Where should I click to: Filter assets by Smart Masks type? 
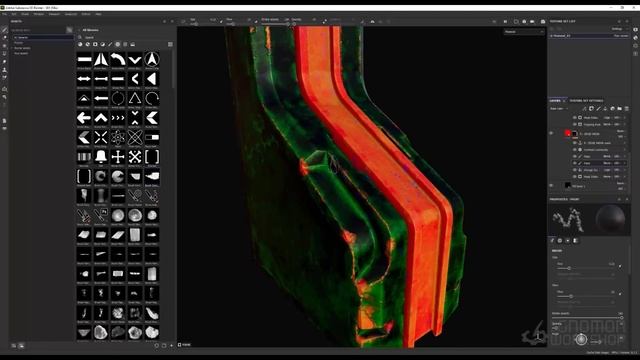coord(95,44)
